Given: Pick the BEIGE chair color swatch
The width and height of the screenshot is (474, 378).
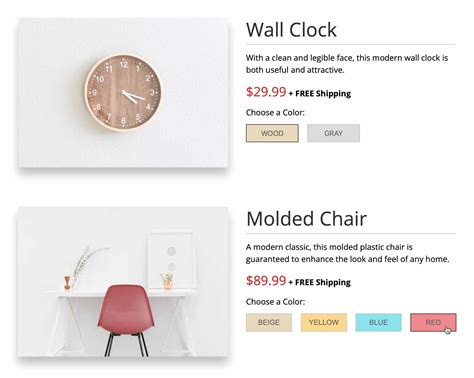Looking at the screenshot, I should 269,322.
